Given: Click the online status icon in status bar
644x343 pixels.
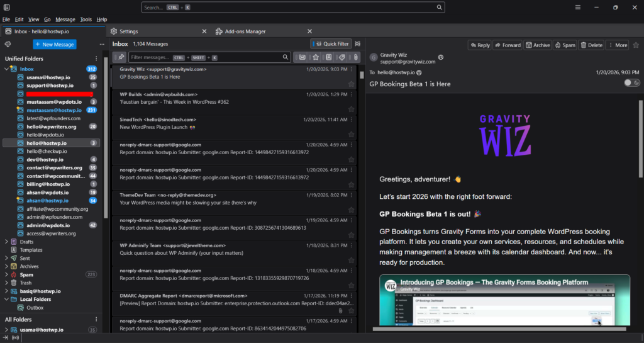Looking at the screenshot, I should [16, 338].
